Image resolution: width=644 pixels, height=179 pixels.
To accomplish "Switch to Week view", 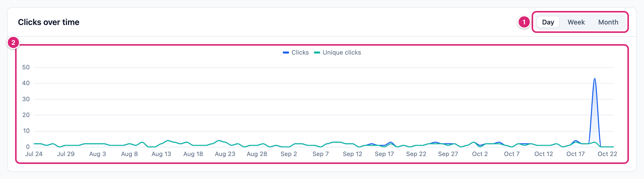I will point(576,22).
